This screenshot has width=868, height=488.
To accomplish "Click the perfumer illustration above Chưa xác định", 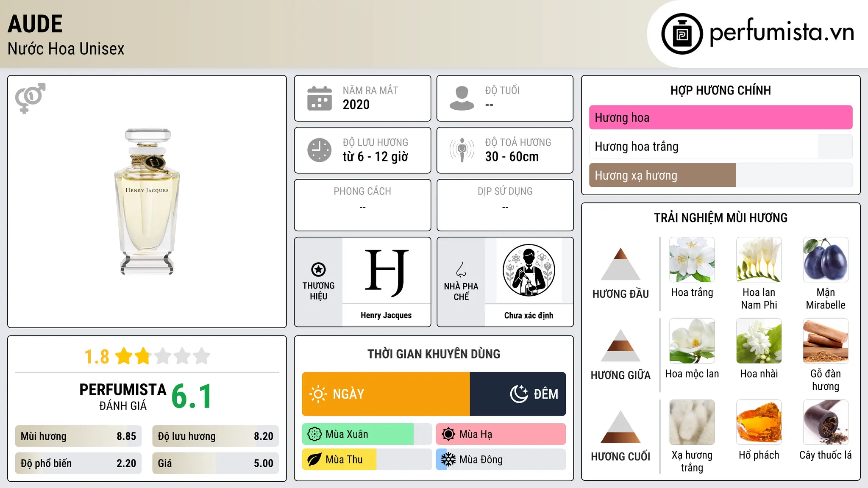I will coord(529,270).
